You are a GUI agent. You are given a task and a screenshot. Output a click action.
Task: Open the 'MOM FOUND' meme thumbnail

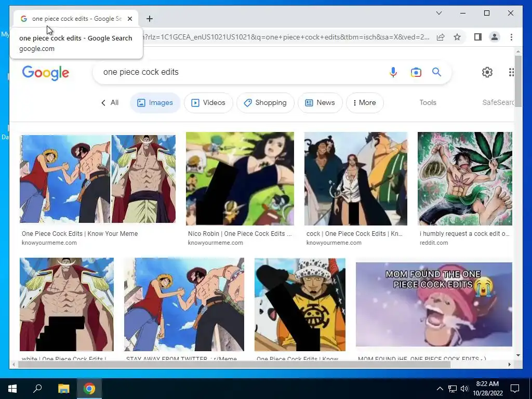[x=434, y=304]
